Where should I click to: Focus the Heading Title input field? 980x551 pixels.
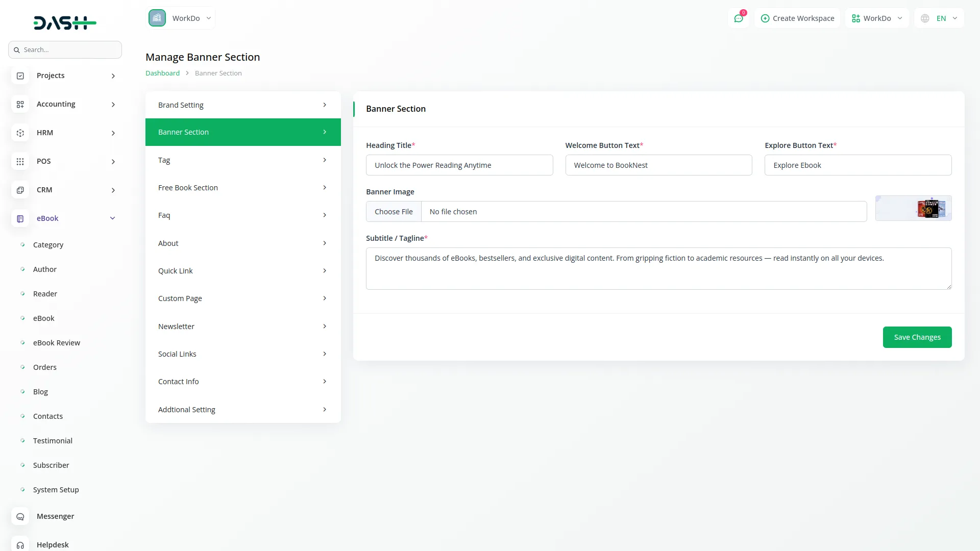click(x=459, y=165)
